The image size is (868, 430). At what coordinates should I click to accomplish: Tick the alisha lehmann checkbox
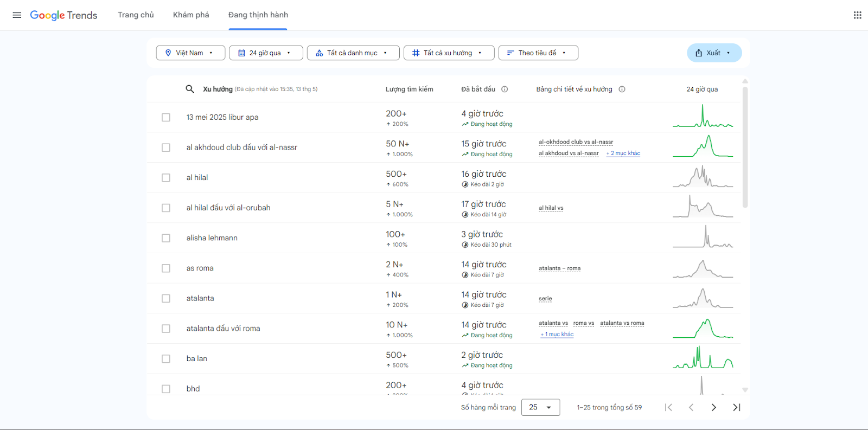tap(166, 238)
